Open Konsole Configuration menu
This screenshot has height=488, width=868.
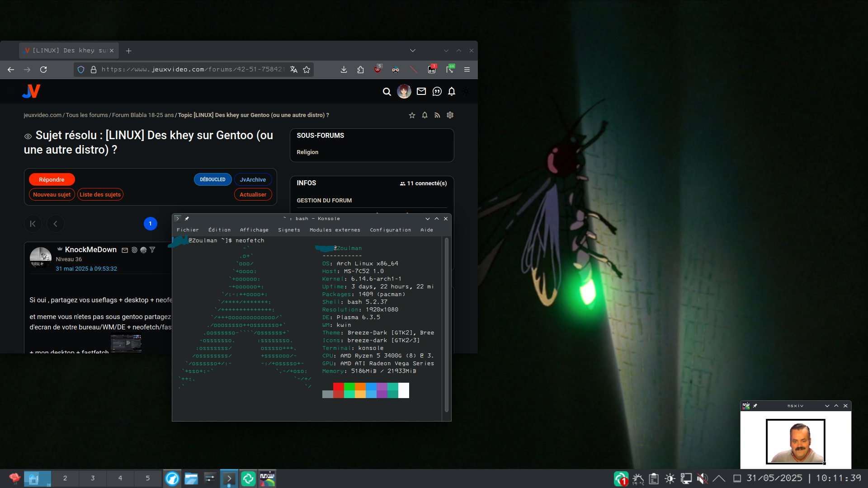point(391,230)
